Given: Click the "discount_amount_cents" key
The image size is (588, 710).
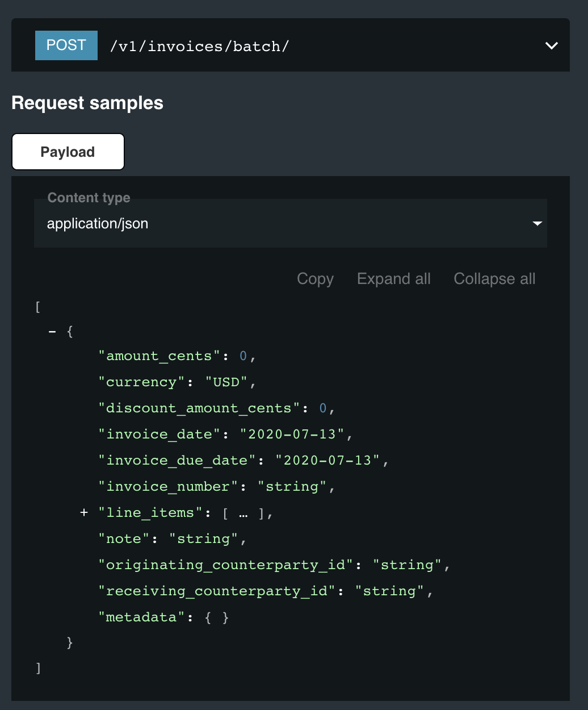Looking at the screenshot, I should coord(199,408).
